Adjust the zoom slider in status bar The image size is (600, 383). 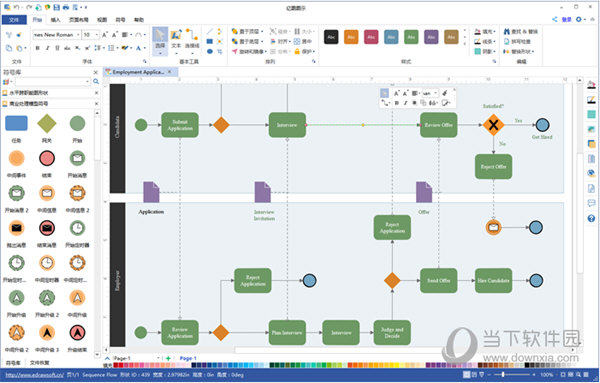[x=503, y=375]
